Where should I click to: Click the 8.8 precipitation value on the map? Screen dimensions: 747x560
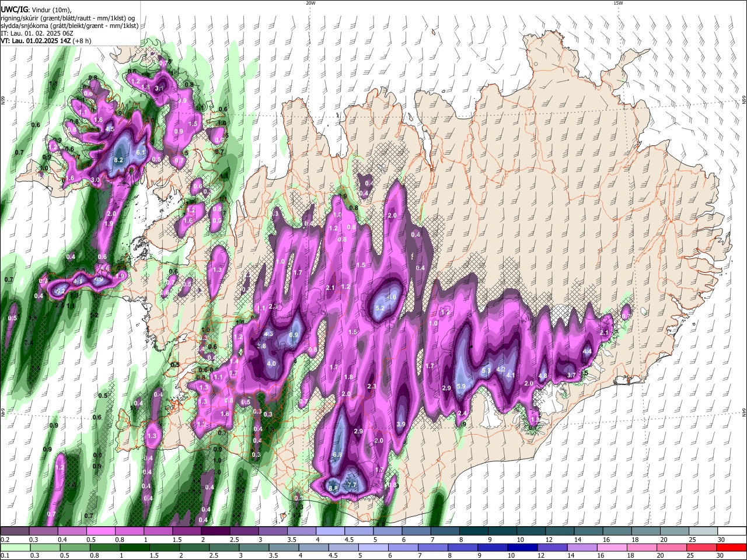(333, 488)
